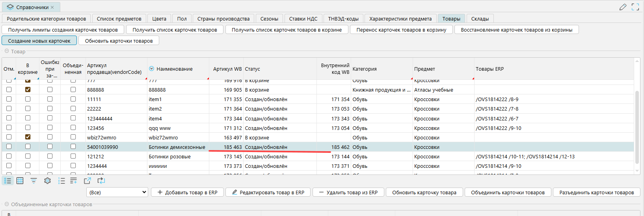Click Редактировать товар в ERP button
This screenshot has width=644, height=216.
point(268,192)
